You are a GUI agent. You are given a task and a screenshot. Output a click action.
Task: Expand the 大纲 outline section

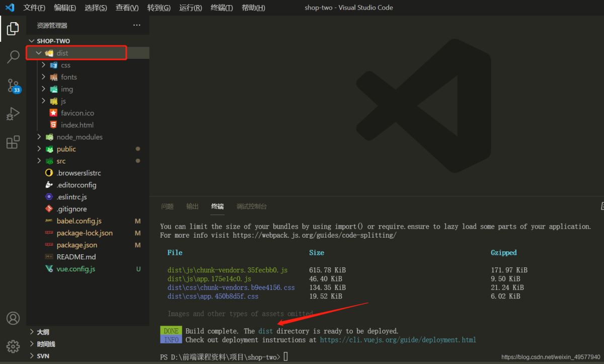pos(43,332)
